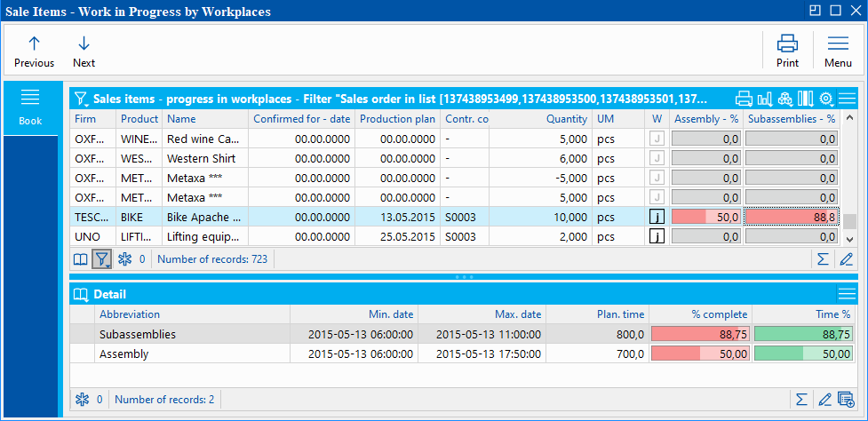The image size is (868, 421).
Task: Click production plan date 13.05.2015
Action: pos(397,217)
